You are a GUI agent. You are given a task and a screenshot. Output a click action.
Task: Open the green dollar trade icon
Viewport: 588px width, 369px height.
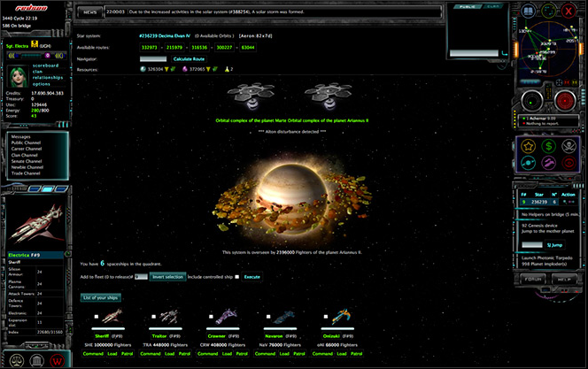(x=549, y=146)
